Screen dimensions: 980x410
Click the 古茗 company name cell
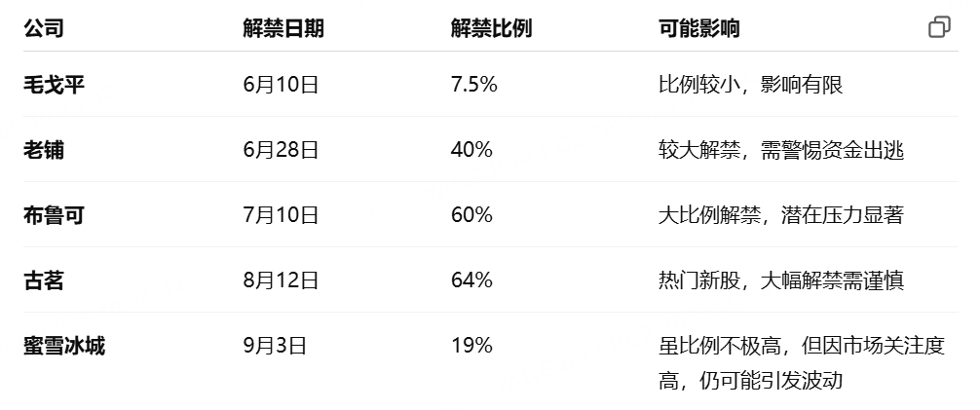pos(44,280)
